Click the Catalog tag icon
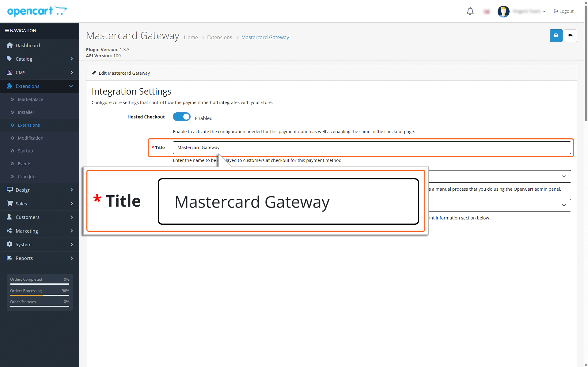 click(x=9, y=59)
